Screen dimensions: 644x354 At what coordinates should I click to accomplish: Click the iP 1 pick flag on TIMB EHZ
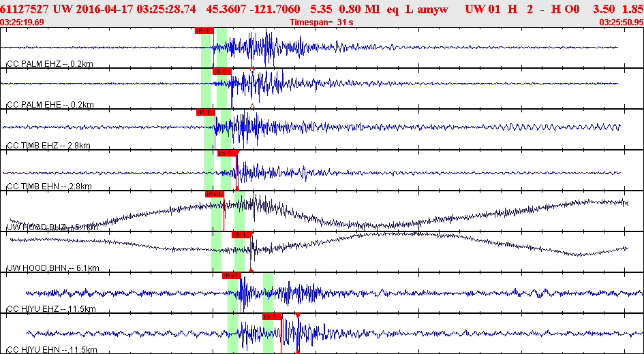[205, 112]
